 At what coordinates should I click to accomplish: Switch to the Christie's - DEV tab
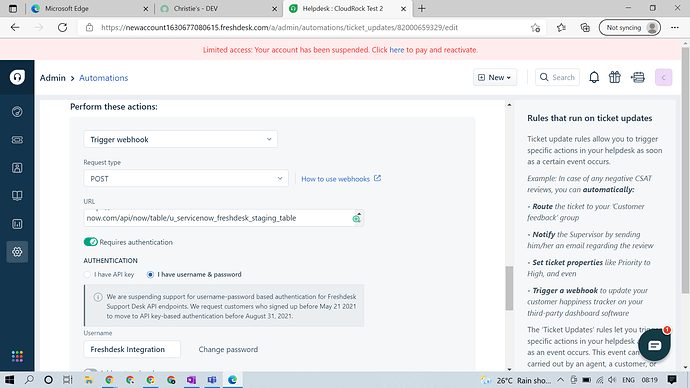[219, 8]
